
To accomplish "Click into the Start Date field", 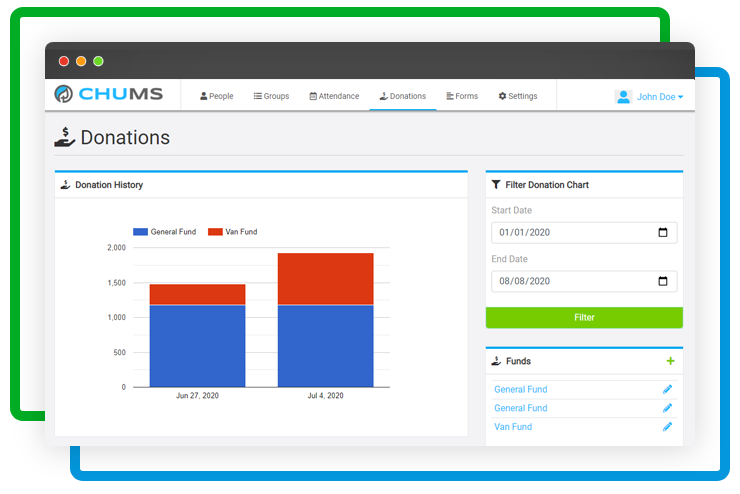I will (570, 233).
